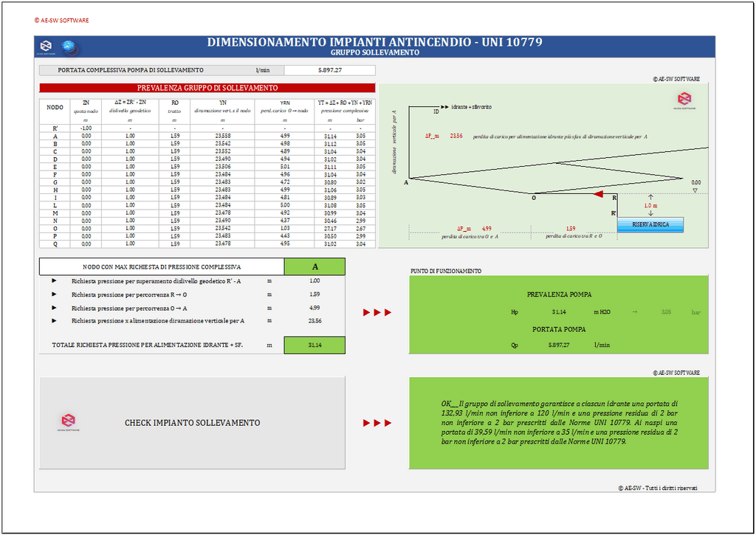Click the red triple arrows next to Prevalenza Pompa
Screen dimensions: 756x535
click(377, 313)
